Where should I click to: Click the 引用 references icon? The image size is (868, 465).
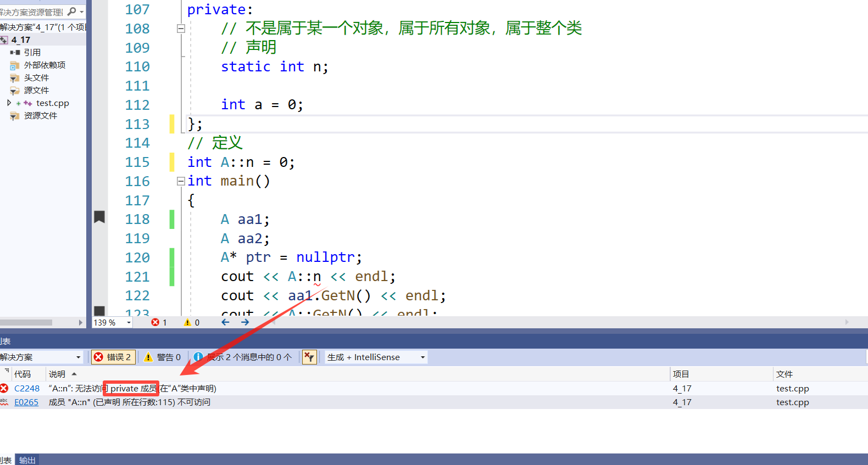[x=15, y=52]
